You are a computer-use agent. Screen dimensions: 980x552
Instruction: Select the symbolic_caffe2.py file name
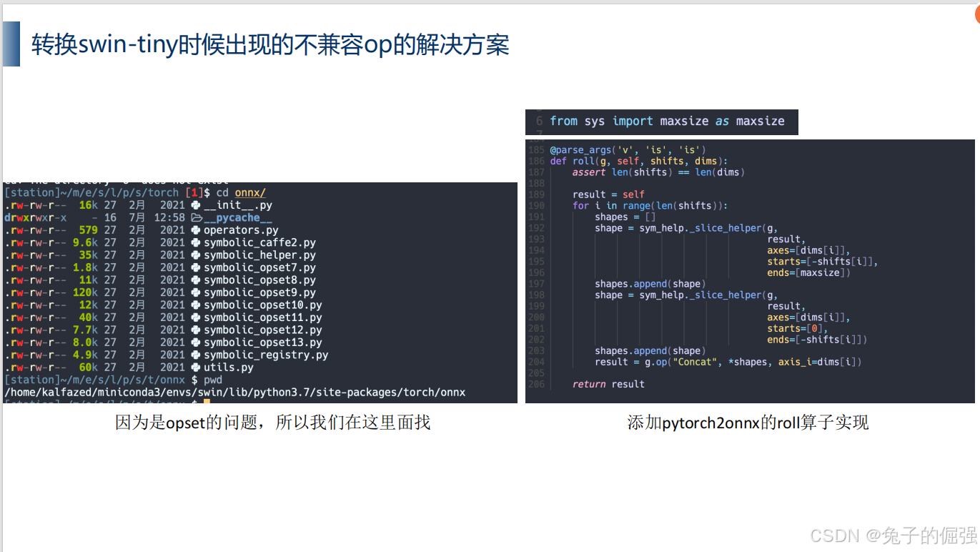(x=259, y=243)
